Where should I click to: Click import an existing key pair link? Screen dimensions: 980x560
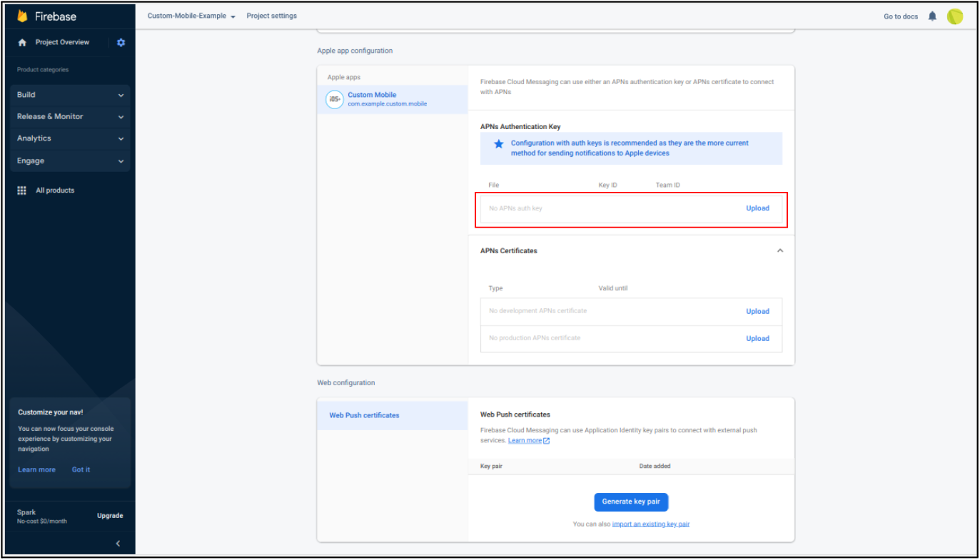coord(651,524)
